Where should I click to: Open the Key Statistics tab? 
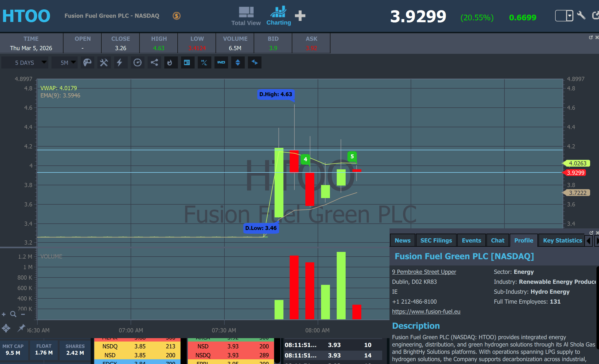562,240
